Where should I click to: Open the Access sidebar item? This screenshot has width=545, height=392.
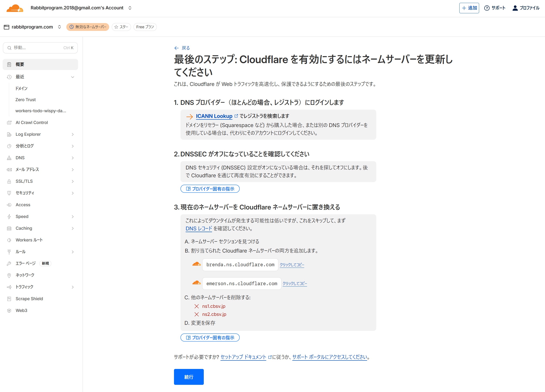23,205
